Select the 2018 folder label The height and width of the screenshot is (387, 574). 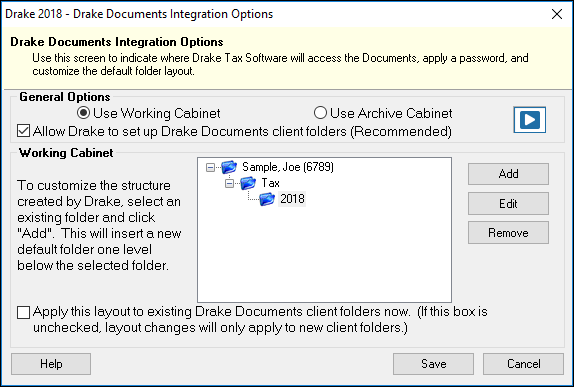tap(292, 199)
